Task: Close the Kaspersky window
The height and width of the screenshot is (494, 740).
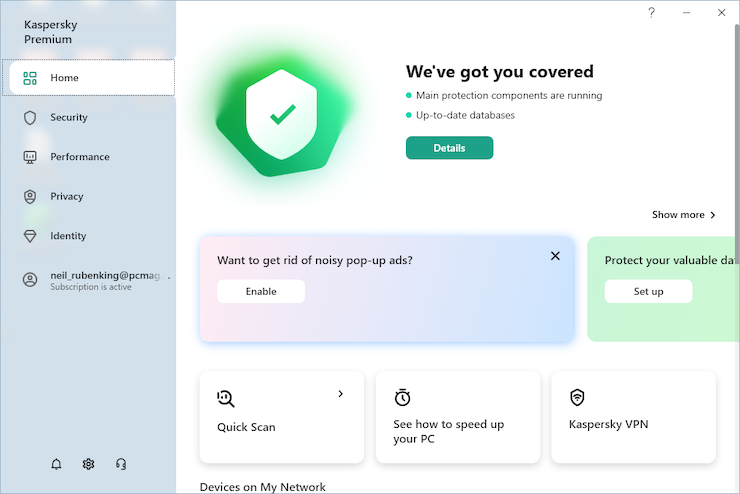Action: 722,12
